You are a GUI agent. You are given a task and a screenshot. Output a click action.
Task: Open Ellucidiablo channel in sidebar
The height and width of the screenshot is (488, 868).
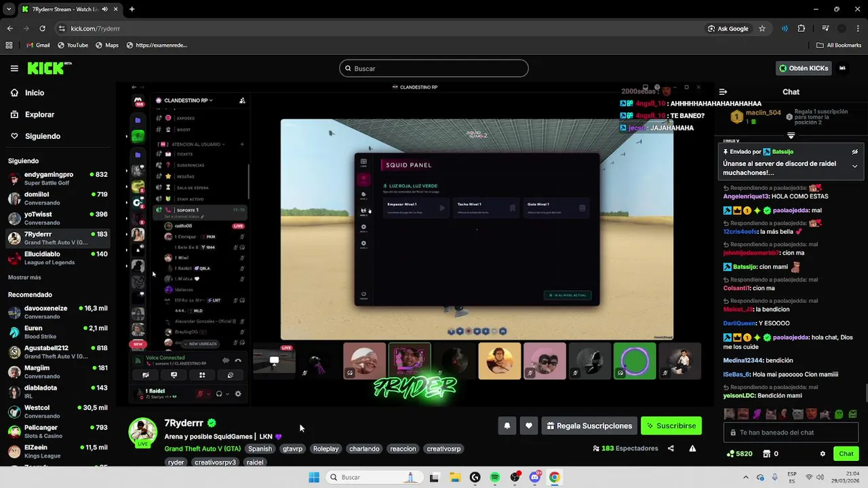pyautogui.click(x=58, y=258)
